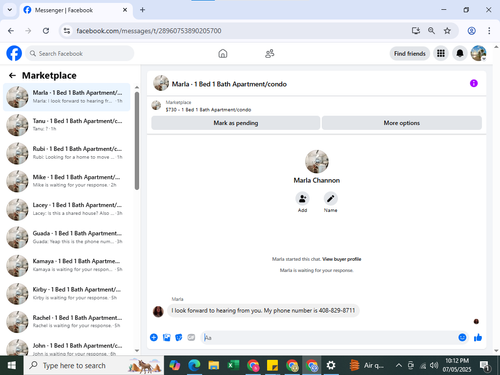Click Add people icon under Marla Channon
Viewport: 500px width, 375px height.
302,199
